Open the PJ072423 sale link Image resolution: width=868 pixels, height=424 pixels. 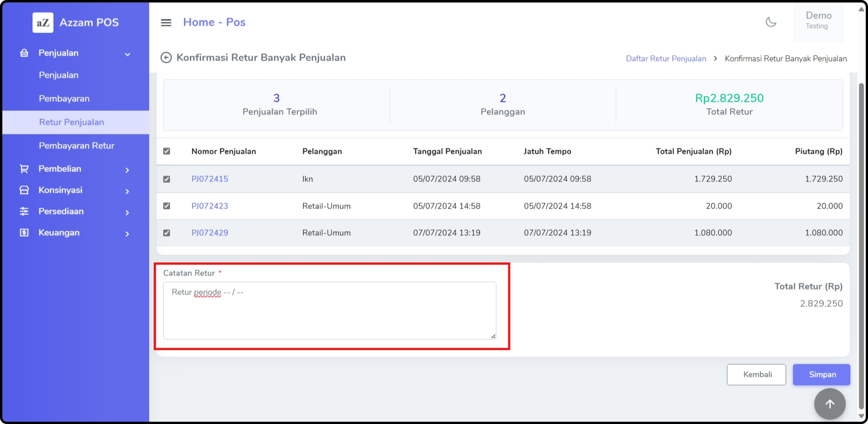pyautogui.click(x=210, y=206)
